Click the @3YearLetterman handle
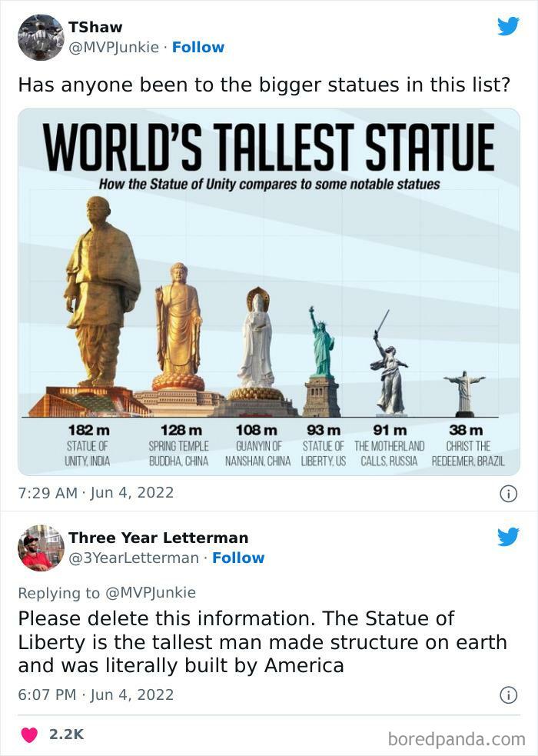Image resolution: width=538 pixels, height=756 pixels. pyautogui.click(x=134, y=558)
